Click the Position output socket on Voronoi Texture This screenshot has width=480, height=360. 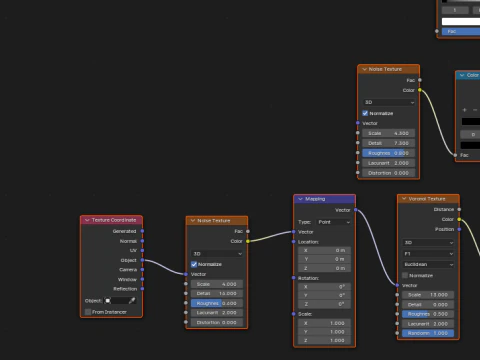coord(459,229)
